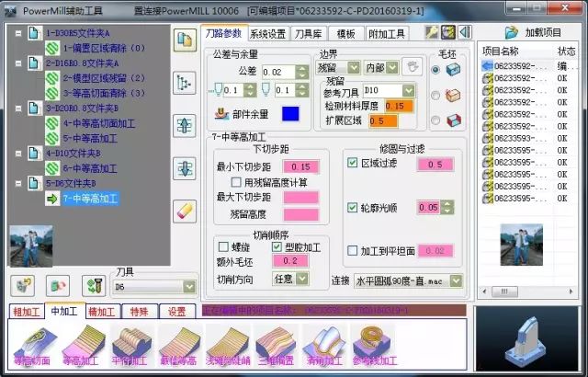
Task: Switch to 附加工具 tab
Action: [x=387, y=34]
